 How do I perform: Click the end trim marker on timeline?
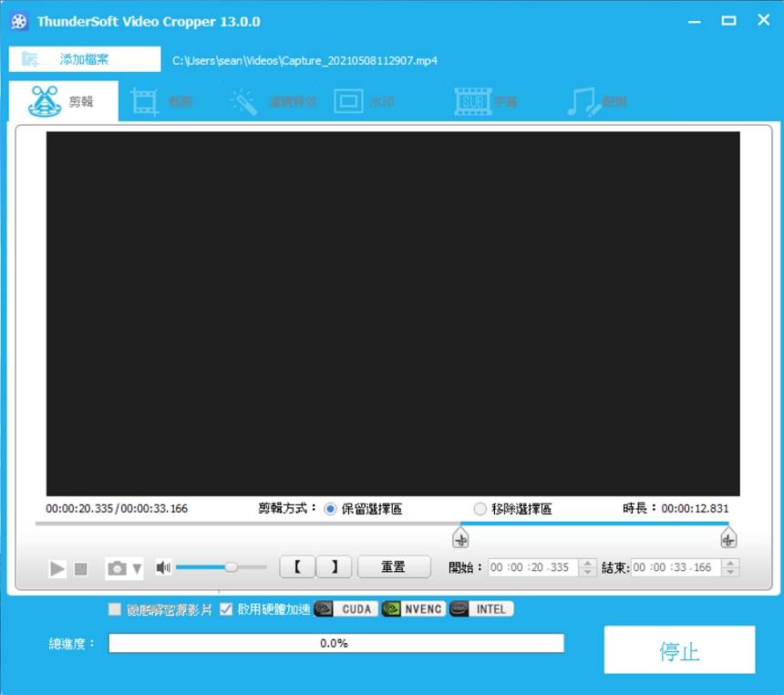728,538
